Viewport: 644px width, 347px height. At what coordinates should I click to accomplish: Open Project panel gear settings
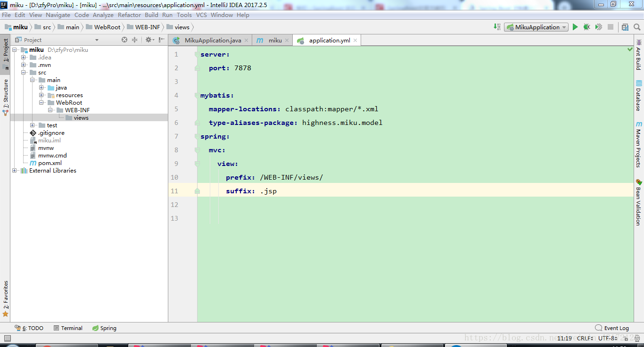(x=149, y=40)
